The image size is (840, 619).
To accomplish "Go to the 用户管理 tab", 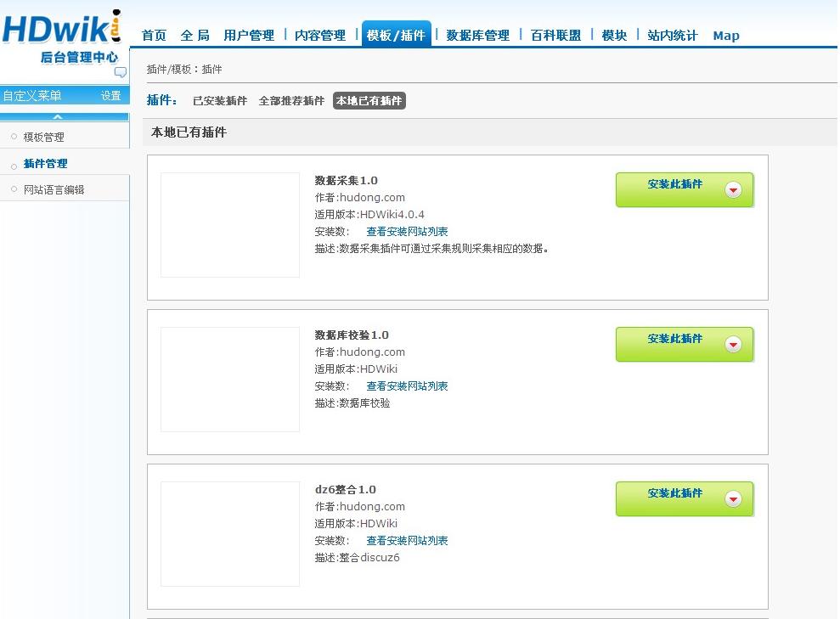I will [249, 36].
